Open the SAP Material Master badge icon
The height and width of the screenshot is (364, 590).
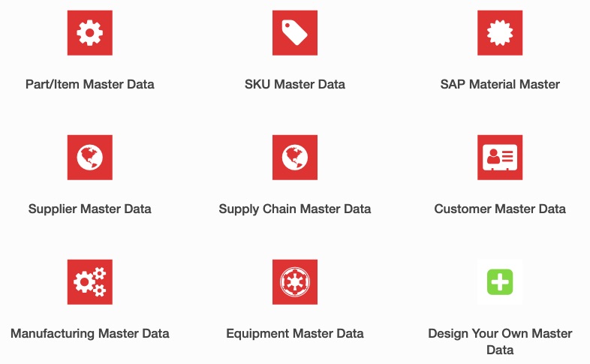click(x=500, y=33)
